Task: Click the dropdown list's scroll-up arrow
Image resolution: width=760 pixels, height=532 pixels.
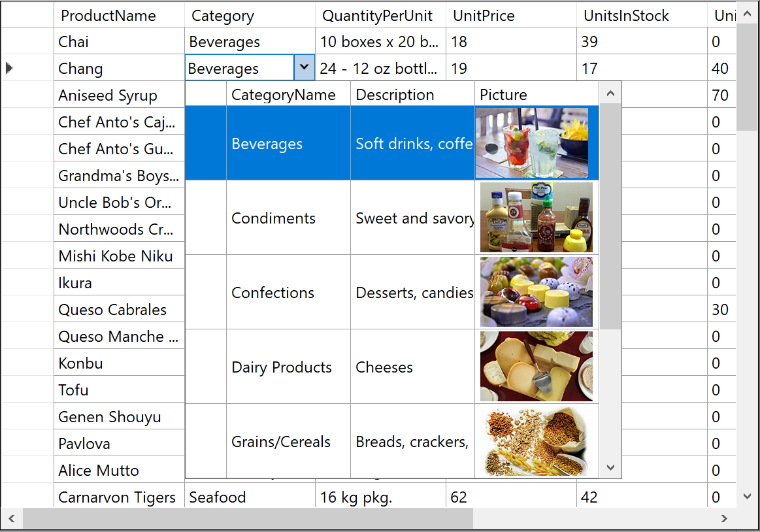Action: click(610, 93)
